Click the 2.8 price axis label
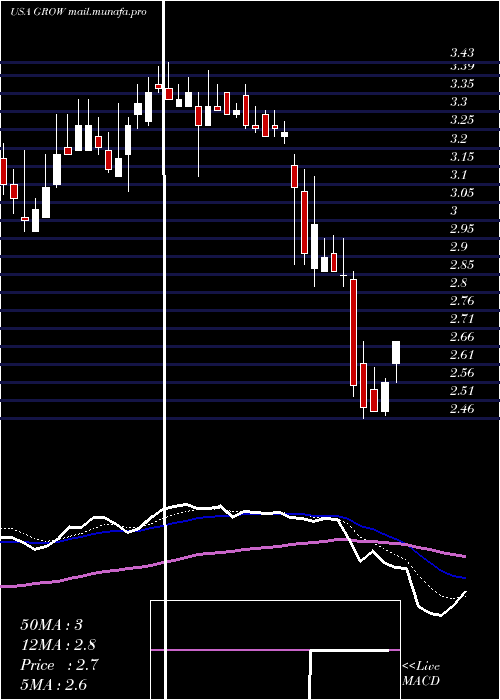500x700 pixels. (x=458, y=283)
